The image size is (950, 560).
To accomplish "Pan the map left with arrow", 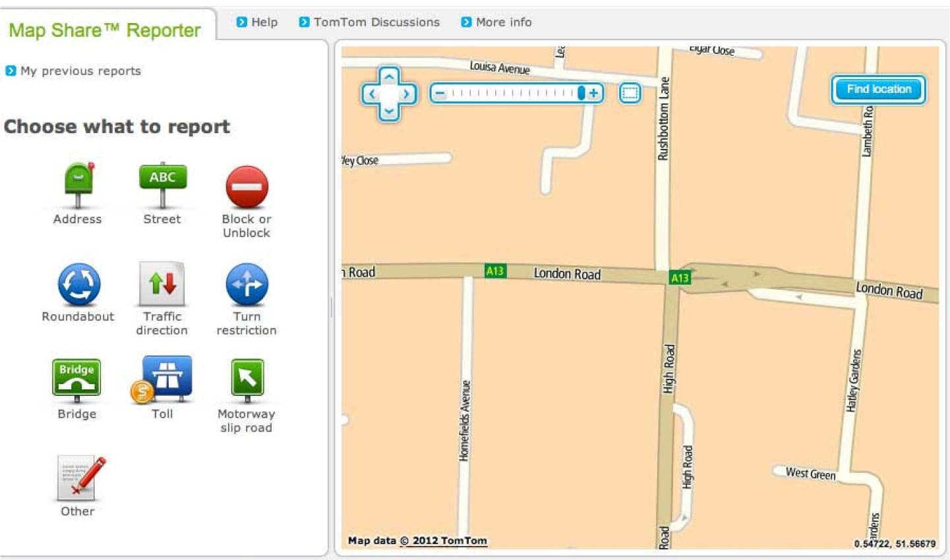I will (372, 94).
